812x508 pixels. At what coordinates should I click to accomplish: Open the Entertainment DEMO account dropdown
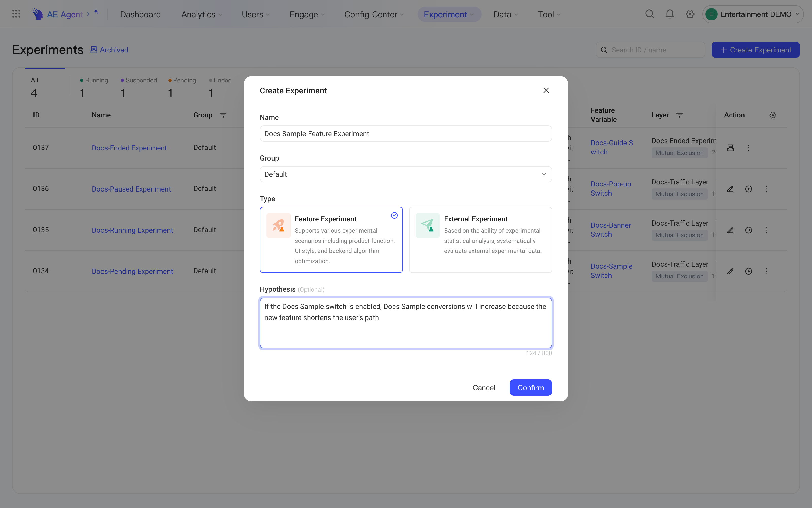[753, 14]
